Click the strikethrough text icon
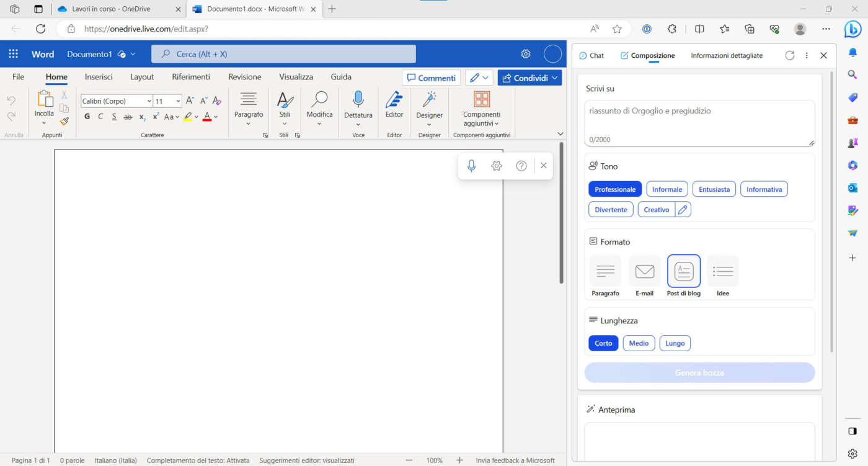 (128, 117)
